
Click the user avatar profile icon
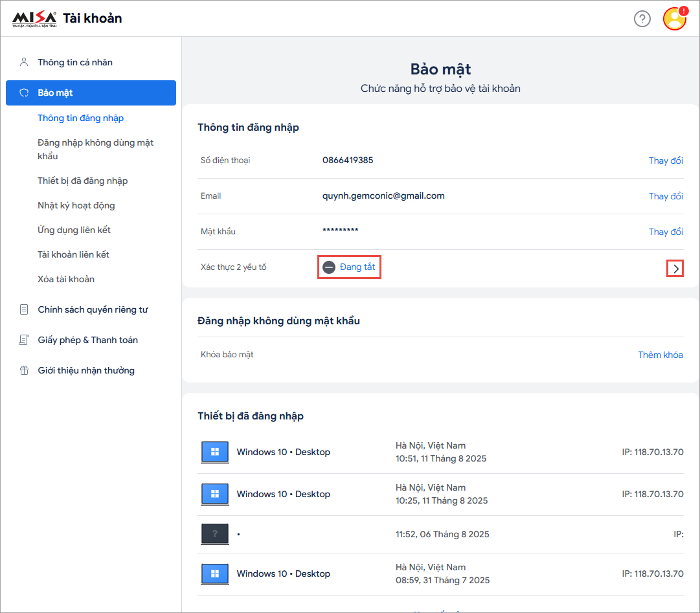click(674, 19)
